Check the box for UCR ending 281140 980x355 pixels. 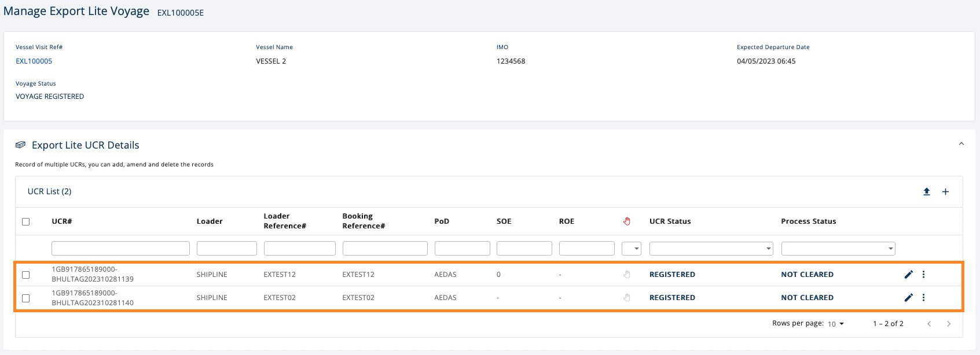[25, 298]
